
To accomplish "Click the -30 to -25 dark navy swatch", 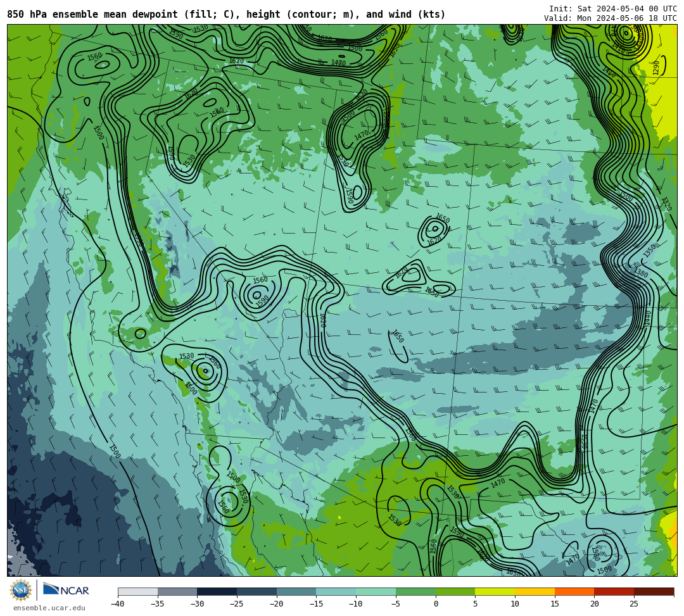I will pyautogui.click(x=217, y=591).
